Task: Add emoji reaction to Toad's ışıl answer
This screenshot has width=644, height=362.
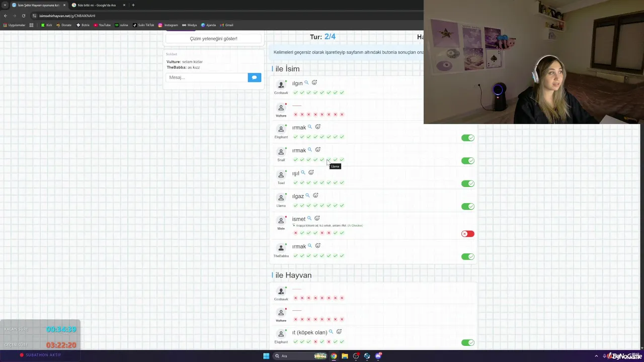Action: click(x=311, y=173)
